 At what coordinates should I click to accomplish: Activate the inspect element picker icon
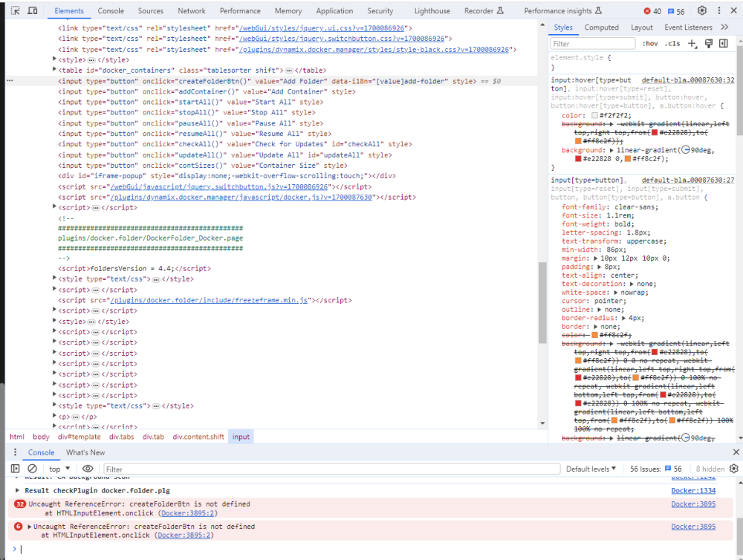[x=15, y=10]
